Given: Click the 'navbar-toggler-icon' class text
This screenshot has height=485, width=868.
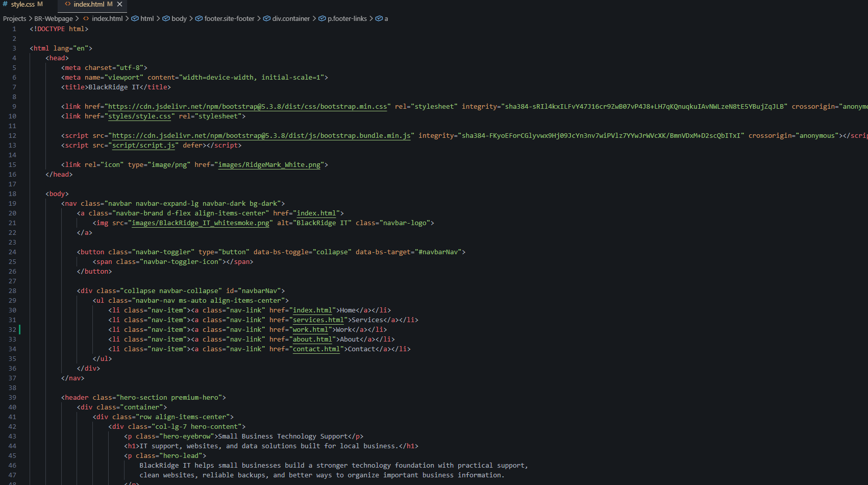Looking at the screenshot, I should pyautogui.click(x=181, y=262).
